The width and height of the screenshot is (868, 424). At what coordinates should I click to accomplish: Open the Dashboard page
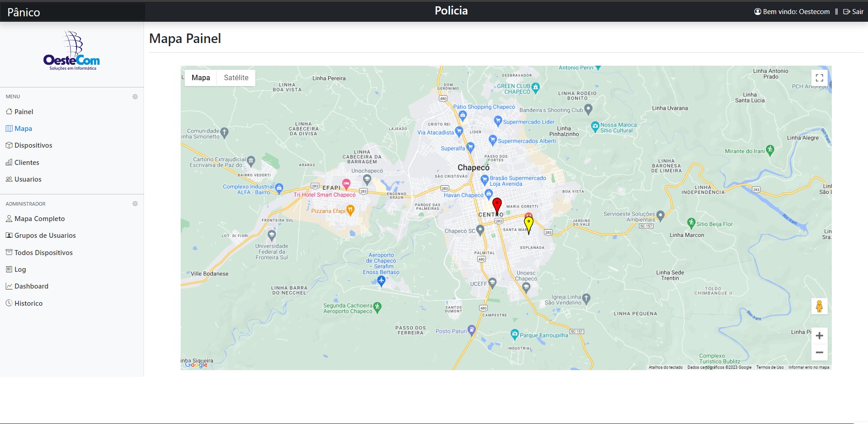[x=27, y=286]
